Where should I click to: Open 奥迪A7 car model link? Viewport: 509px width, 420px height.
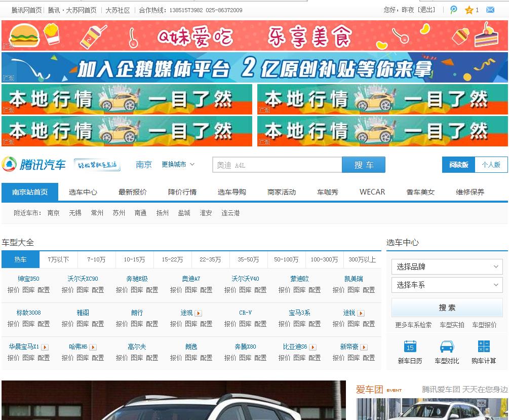191,279
